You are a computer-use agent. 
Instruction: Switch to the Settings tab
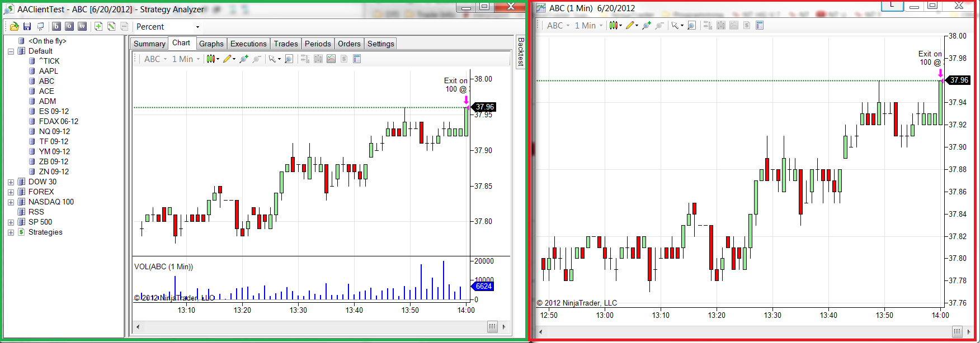(x=381, y=44)
